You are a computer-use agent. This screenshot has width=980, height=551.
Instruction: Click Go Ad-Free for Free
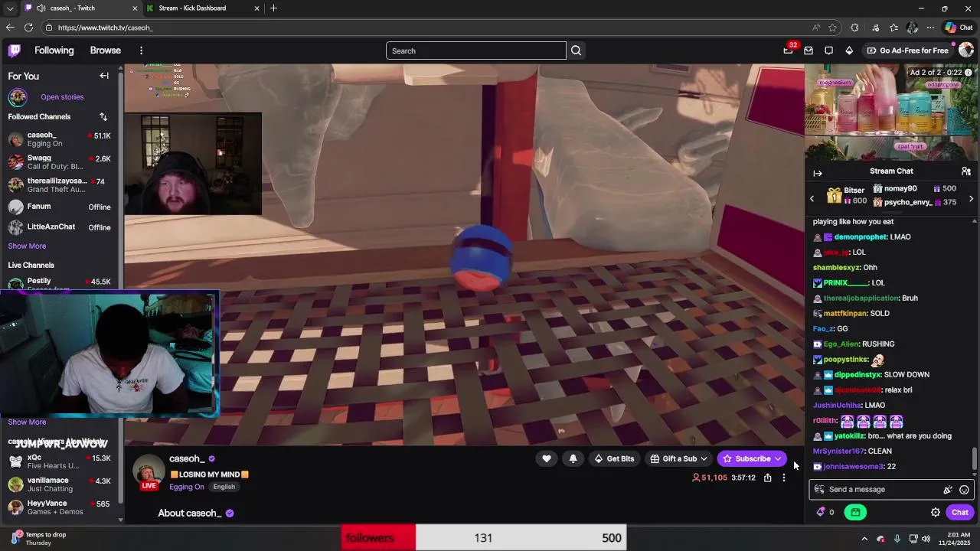click(x=907, y=51)
